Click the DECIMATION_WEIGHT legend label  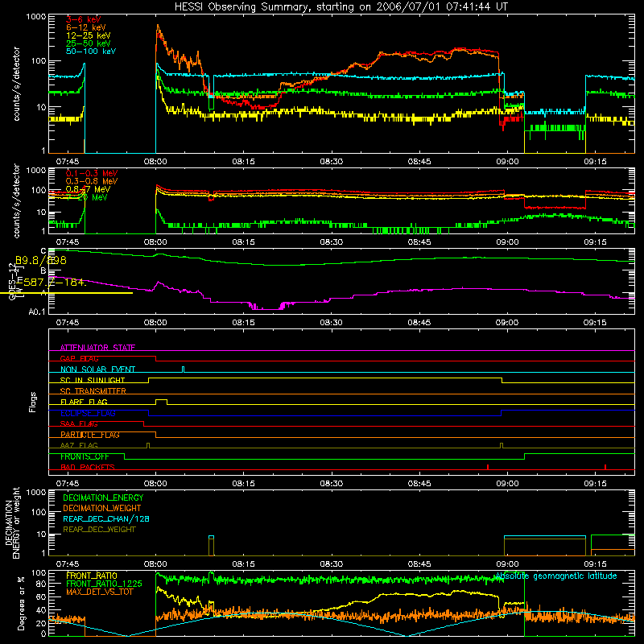[x=102, y=508]
